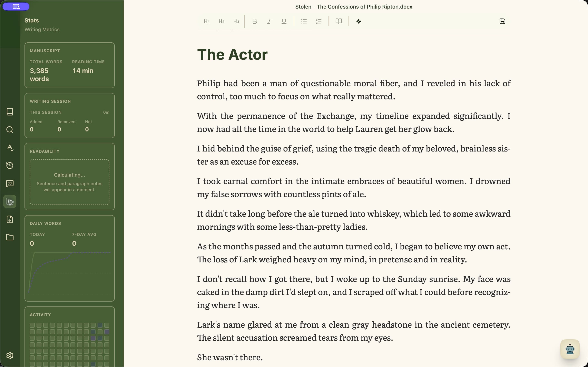Click the purple panel toggle pill button
The height and width of the screenshot is (367, 588).
16,7
